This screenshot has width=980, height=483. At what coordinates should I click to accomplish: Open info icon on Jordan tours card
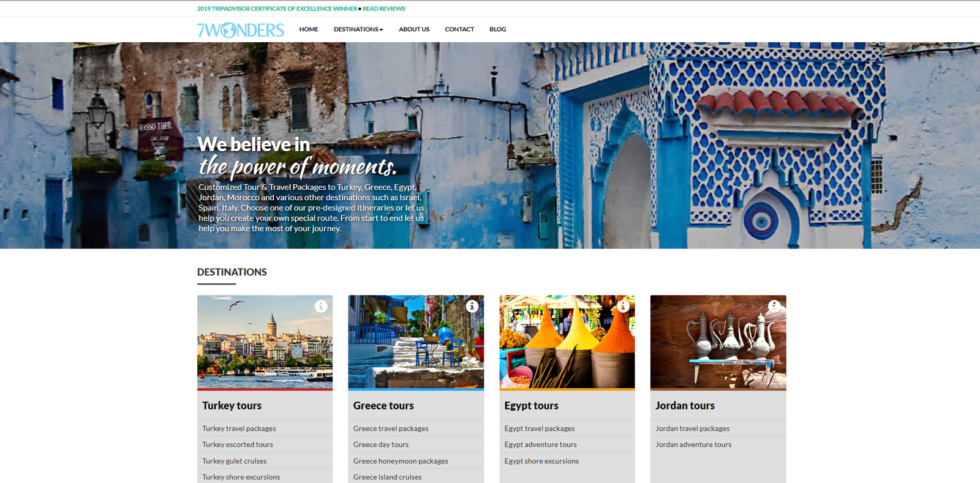(774, 306)
